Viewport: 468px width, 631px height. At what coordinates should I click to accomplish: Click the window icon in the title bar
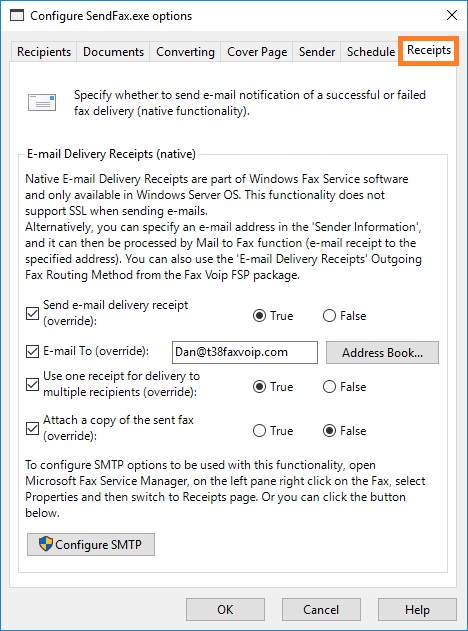coord(17,16)
